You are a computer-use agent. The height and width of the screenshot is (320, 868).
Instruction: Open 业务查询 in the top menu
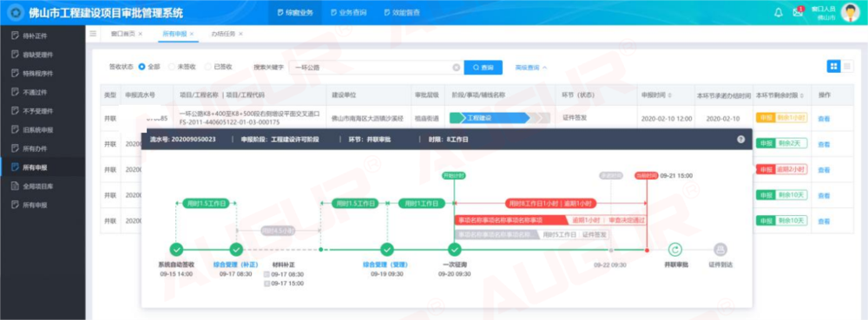(349, 13)
